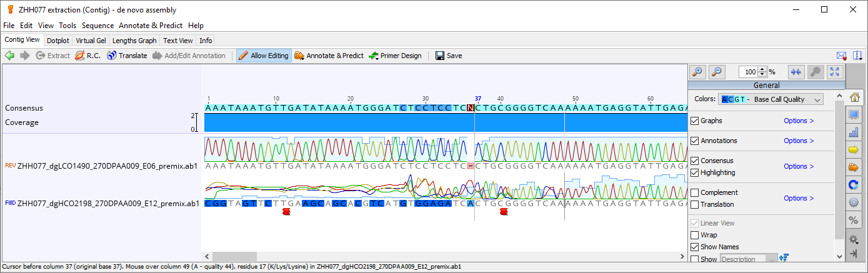Uncheck the Consensus checkbox
868x273 pixels.
pyautogui.click(x=694, y=161)
